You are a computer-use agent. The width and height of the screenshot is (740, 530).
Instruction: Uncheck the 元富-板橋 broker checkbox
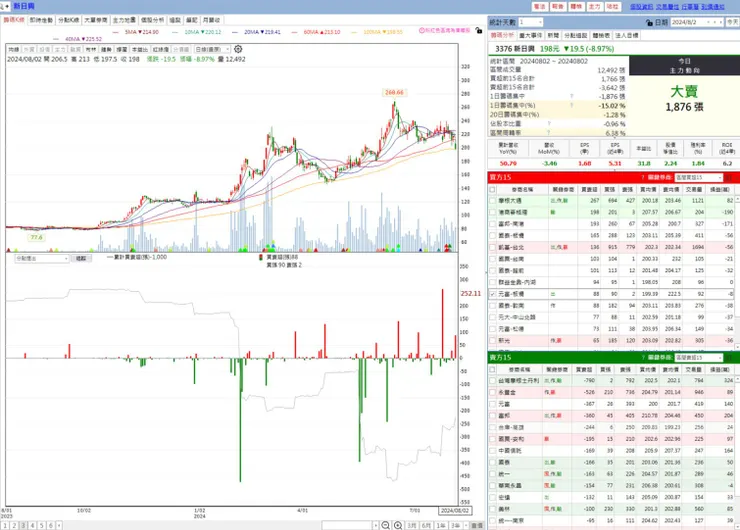point(493,294)
